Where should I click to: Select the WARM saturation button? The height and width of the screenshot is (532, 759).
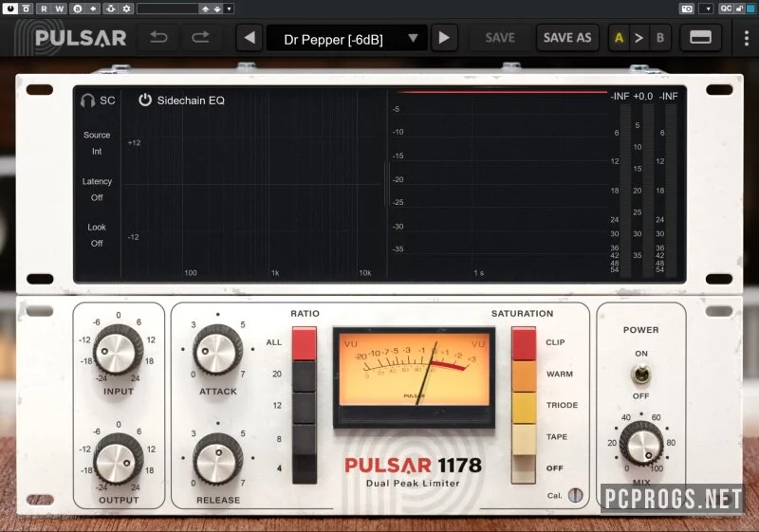(524, 376)
